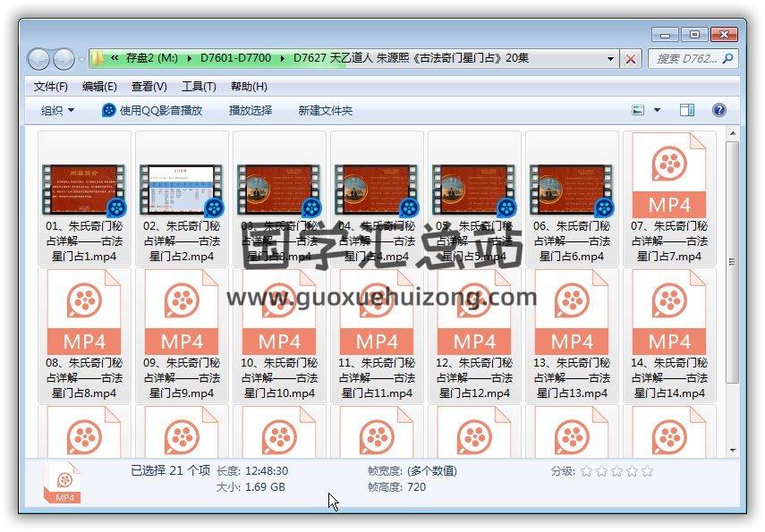The width and height of the screenshot is (765, 532).
Task: Open the 组织 dropdown menu
Action: click(x=57, y=110)
